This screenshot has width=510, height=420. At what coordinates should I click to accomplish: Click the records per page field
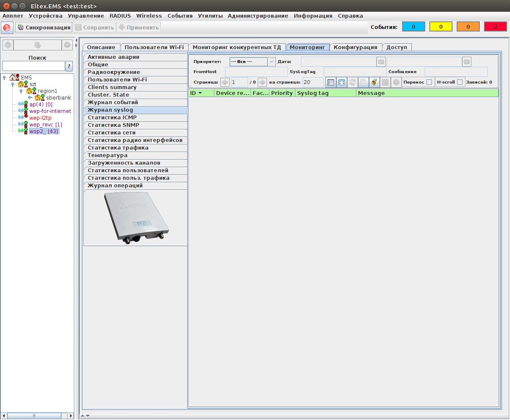313,82
